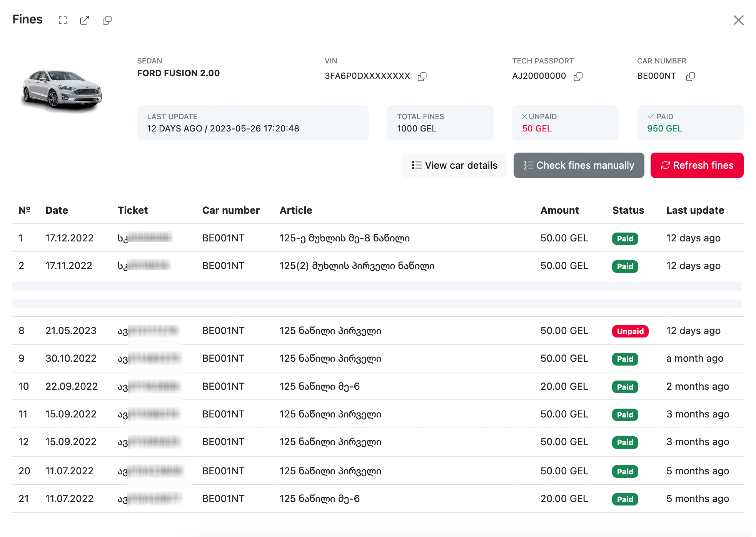Click the Date column header

click(x=57, y=210)
